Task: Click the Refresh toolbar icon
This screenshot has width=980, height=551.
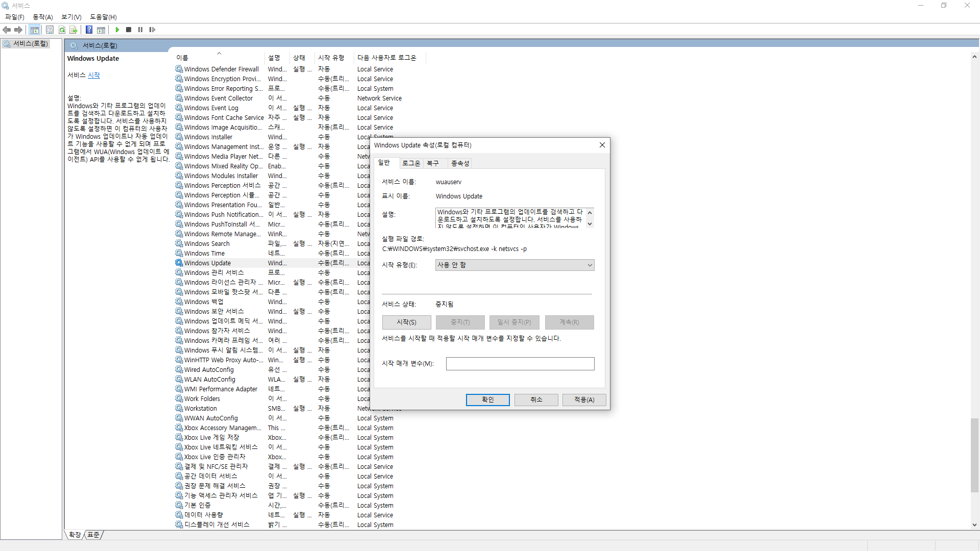Action: click(x=62, y=30)
